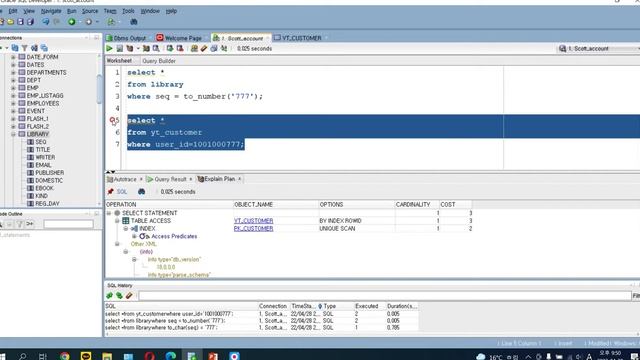Click the Filter funnel icon in Connections panel

[24, 48]
